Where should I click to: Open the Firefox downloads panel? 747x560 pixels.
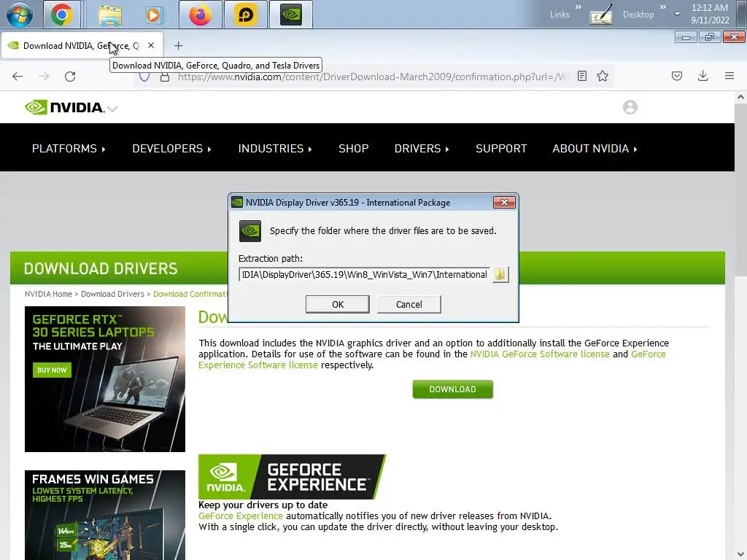point(703,76)
